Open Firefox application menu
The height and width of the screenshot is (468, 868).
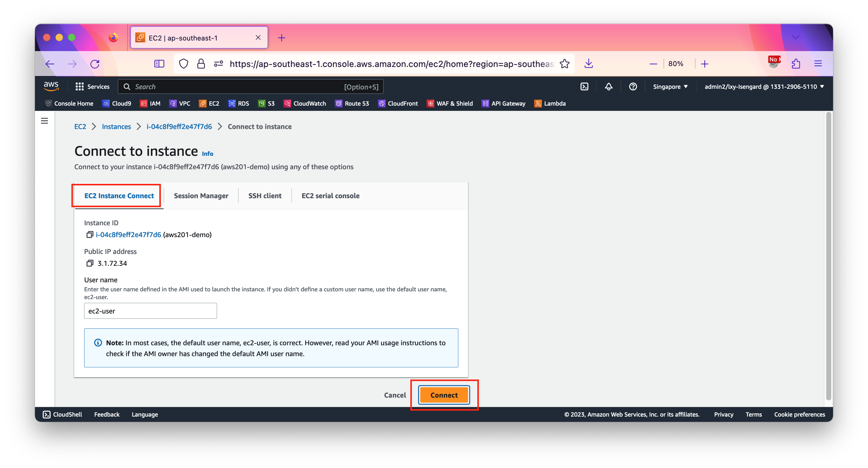point(818,64)
